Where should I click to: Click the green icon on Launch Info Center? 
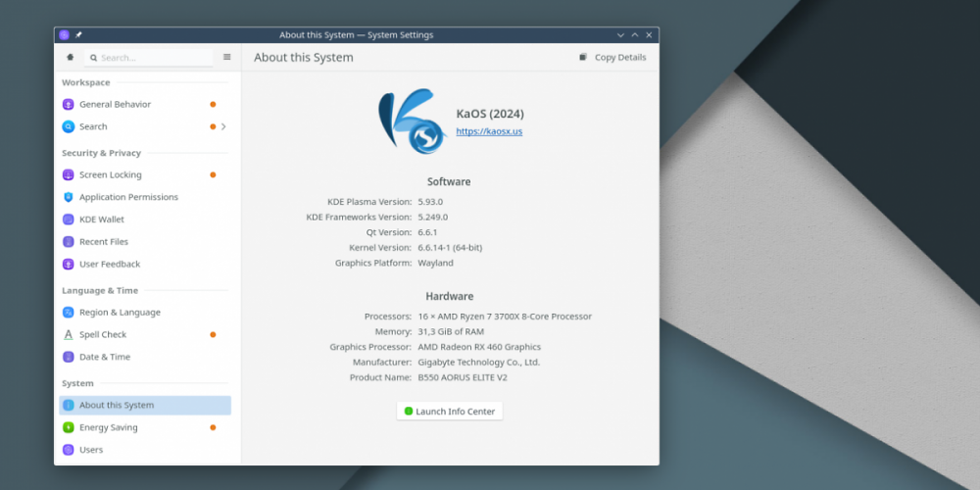(x=409, y=412)
